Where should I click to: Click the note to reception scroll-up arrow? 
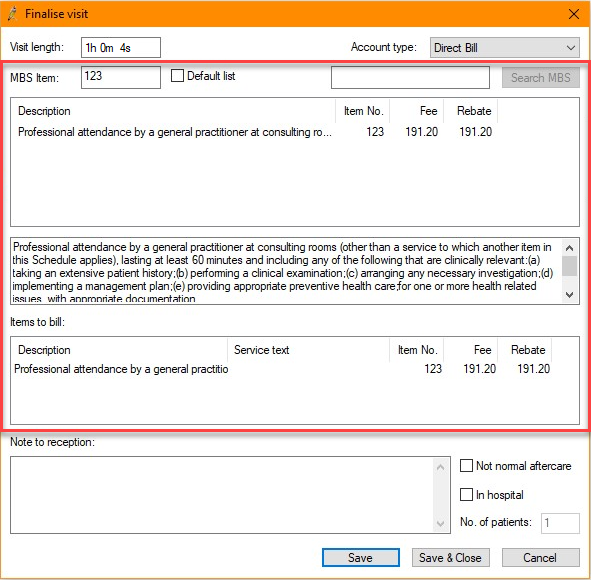440,467
